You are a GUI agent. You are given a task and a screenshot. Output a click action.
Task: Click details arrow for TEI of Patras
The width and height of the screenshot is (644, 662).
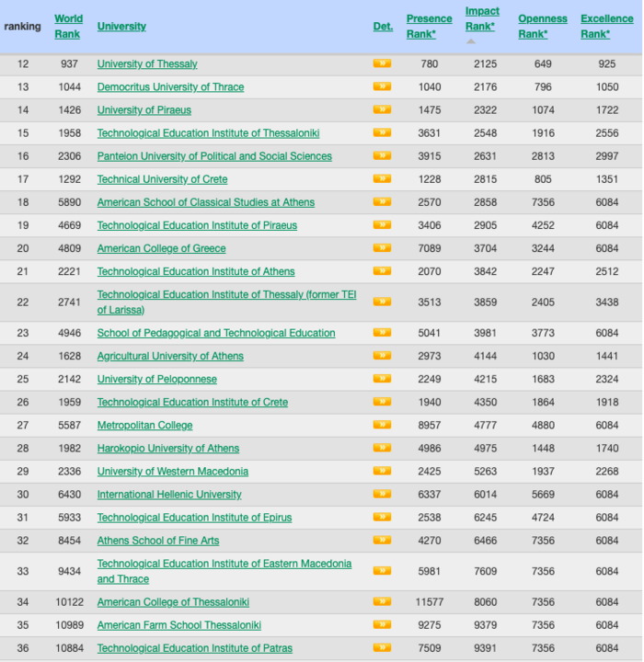pos(382,647)
